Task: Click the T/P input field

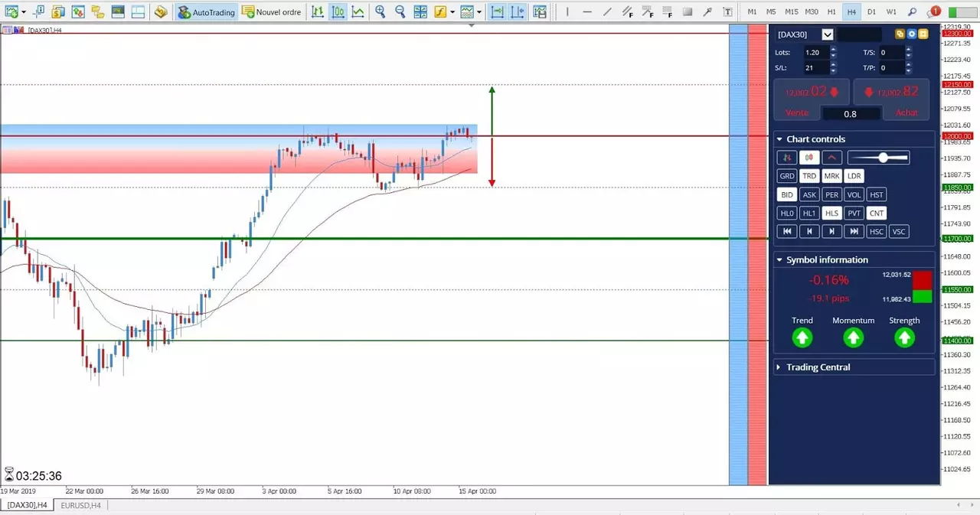Action: [891, 68]
